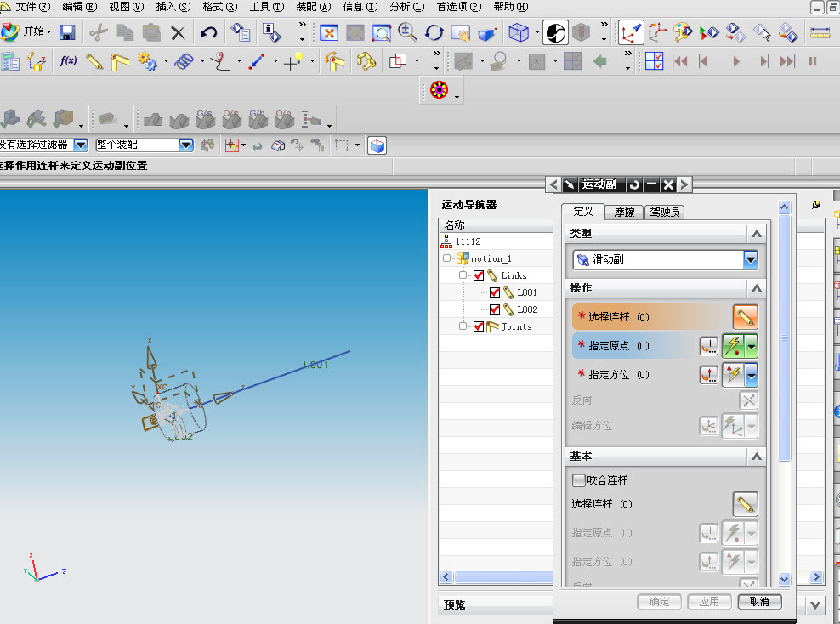This screenshot has width=840, height=624.
Task: Click the wireframe cube display icon
Action: 518,32
